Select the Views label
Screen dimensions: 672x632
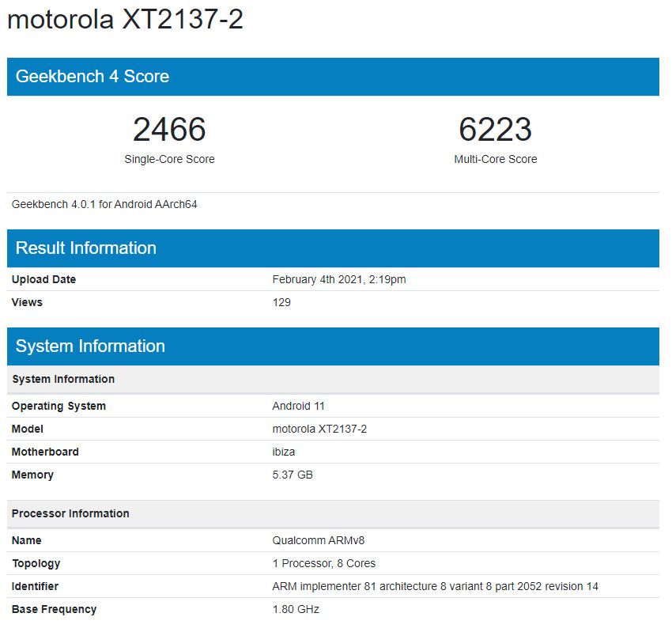pyautogui.click(x=27, y=302)
